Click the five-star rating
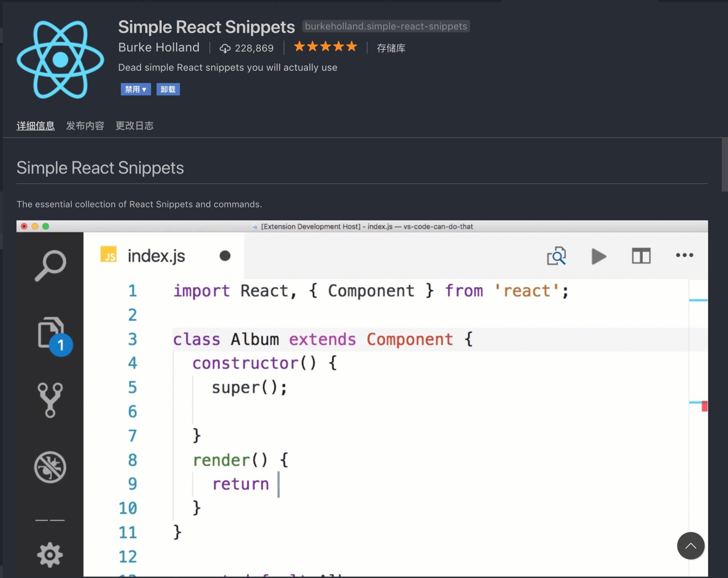 (x=325, y=47)
